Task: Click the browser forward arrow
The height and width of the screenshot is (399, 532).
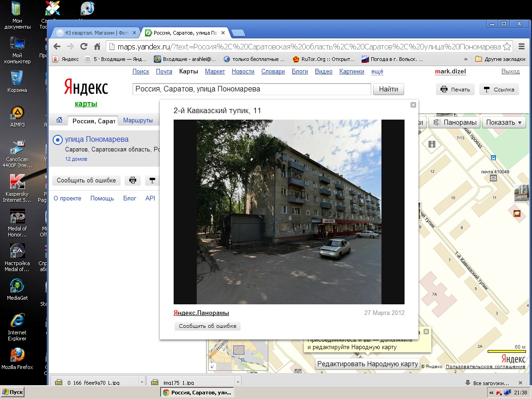Action: coord(70,47)
